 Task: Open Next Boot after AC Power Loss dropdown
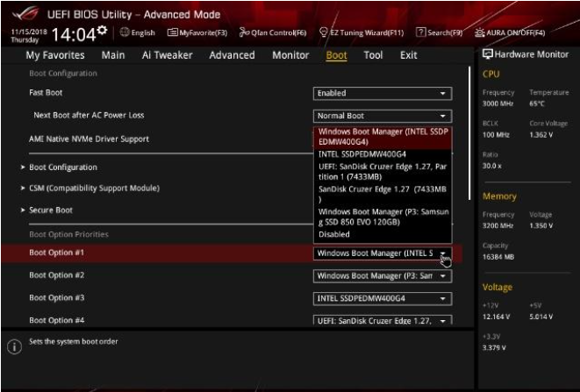pyautogui.click(x=382, y=116)
